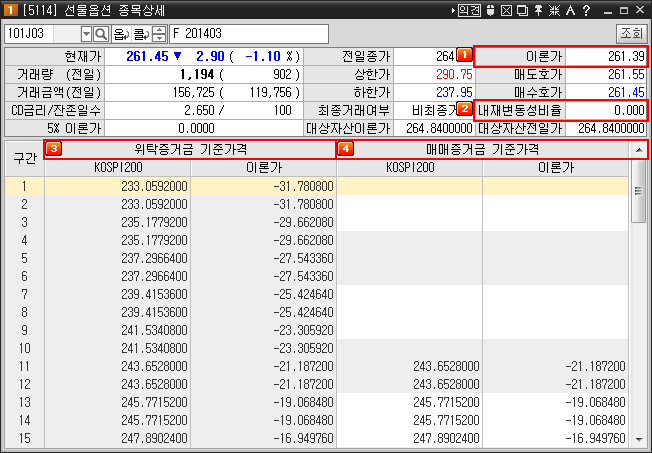This screenshot has height=453, width=652.
Task: Click the 위탁증거금 기준가격 column header
Action: [x=190, y=149]
